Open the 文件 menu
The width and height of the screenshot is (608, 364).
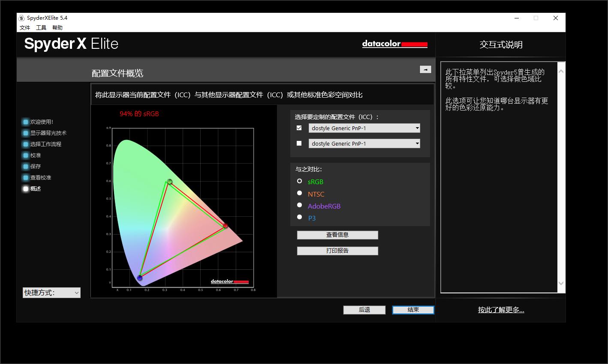(x=25, y=28)
